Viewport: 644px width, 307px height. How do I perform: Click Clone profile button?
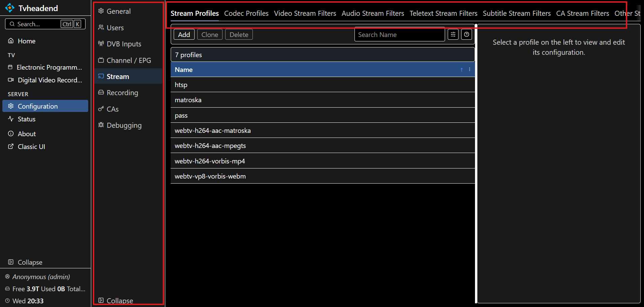click(210, 35)
